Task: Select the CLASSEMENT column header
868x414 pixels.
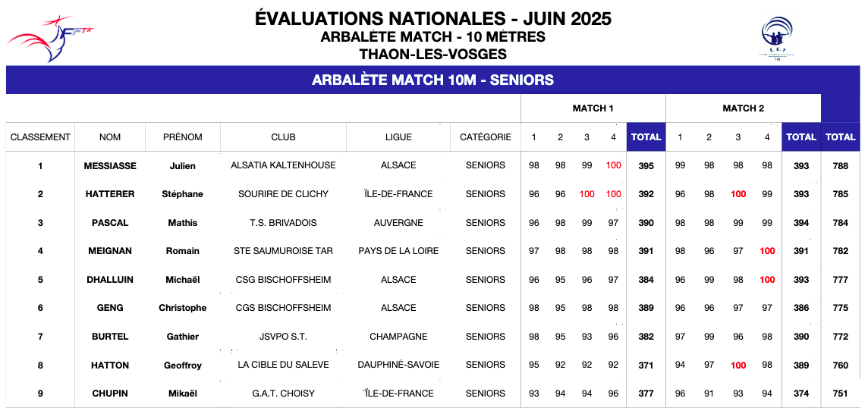Action: [40, 136]
